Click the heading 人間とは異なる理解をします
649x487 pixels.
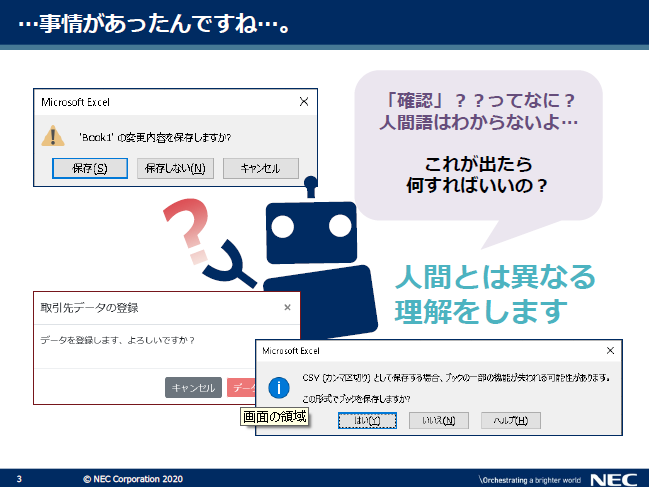495,294
